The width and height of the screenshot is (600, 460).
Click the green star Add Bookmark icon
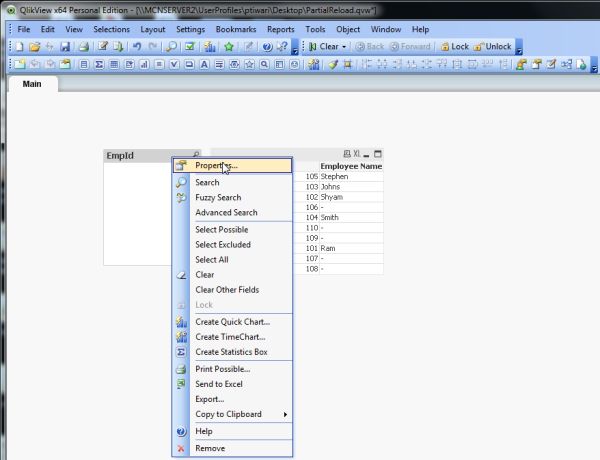(x=229, y=47)
